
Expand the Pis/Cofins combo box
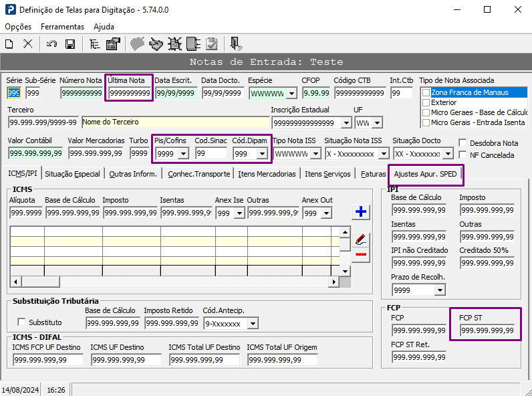[x=183, y=154]
